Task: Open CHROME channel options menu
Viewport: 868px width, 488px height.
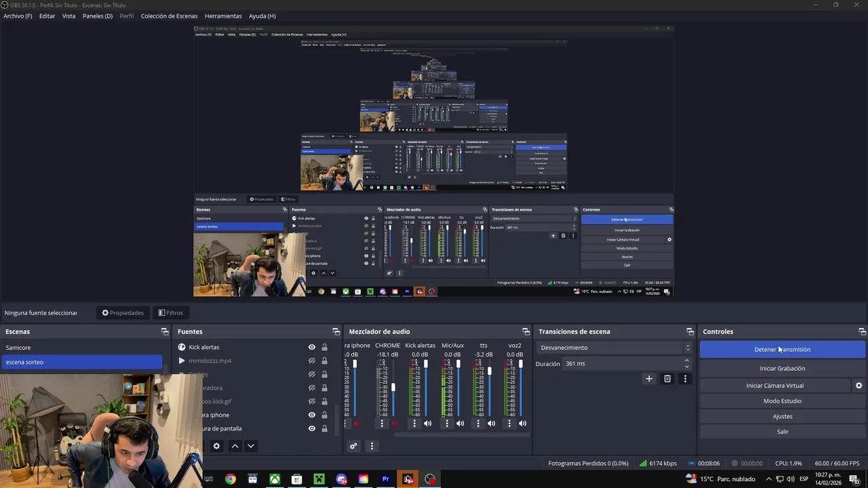Action: 382,424
